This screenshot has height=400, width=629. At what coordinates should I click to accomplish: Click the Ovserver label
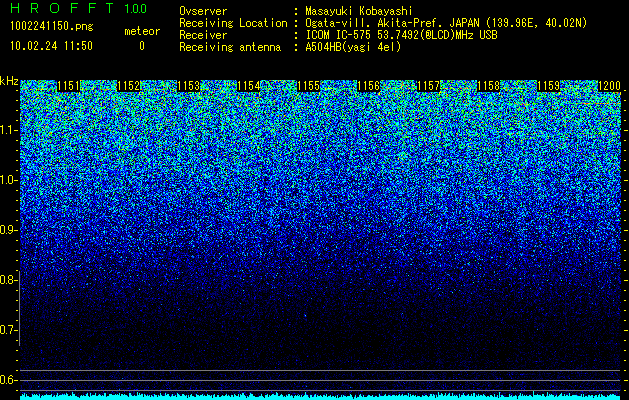click(x=203, y=11)
